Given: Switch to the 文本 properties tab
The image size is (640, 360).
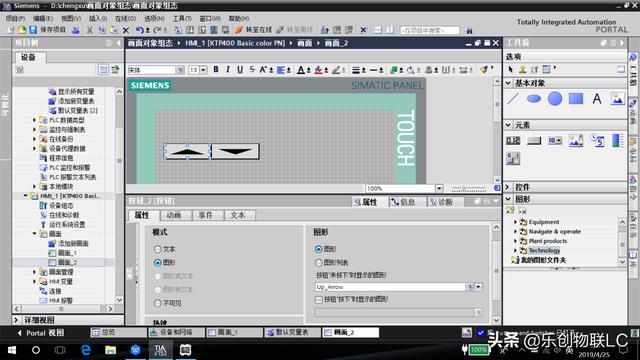Looking at the screenshot, I should 238,215.
